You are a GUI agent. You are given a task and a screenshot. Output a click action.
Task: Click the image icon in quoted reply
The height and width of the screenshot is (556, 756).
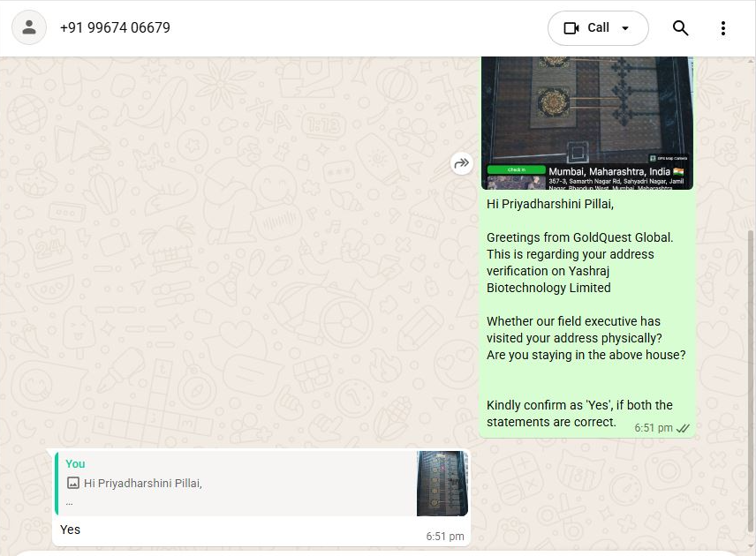[x=72, y=483]
